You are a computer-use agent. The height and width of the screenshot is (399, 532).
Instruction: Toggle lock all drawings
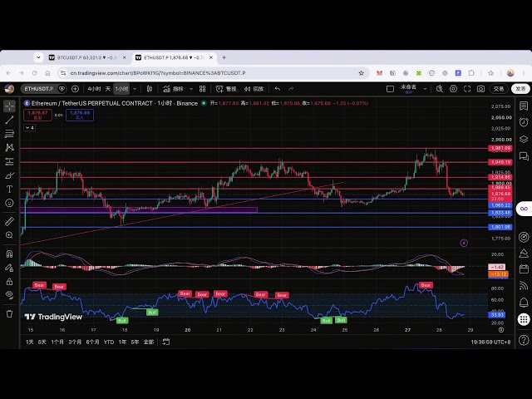9,281
